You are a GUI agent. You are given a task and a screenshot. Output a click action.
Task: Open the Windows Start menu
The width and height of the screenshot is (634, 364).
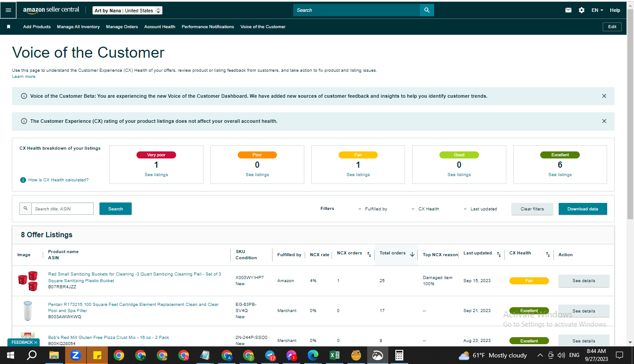point(11,355)
